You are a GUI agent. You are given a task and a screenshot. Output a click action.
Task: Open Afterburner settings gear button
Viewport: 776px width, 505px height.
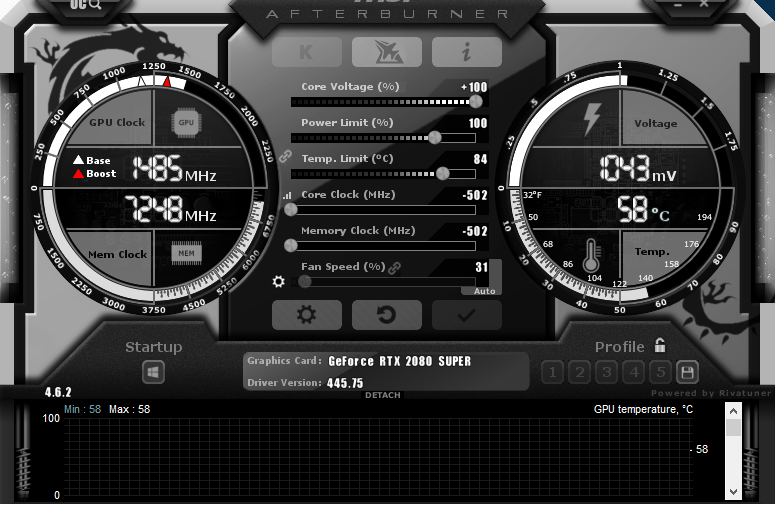coord(307,315)
